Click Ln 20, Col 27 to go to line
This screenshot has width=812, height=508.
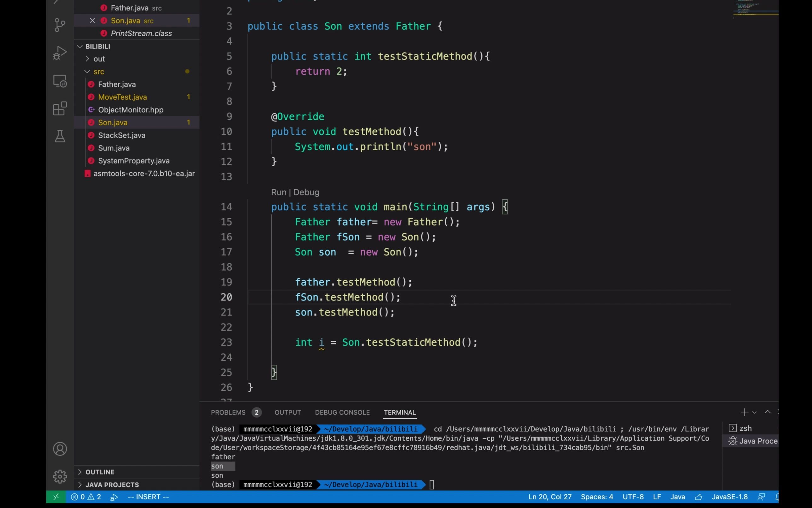coord(550,497)
